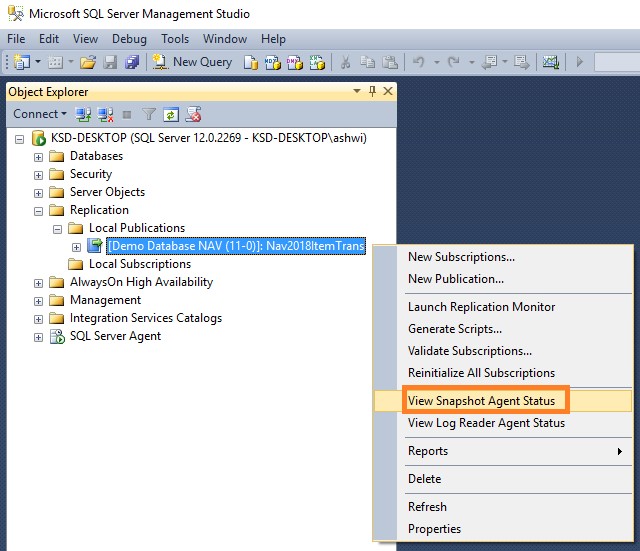Screen dimensions: 640x551
Task: Click the Refresh icon in Object Explorer
Action: coord(171,114)
